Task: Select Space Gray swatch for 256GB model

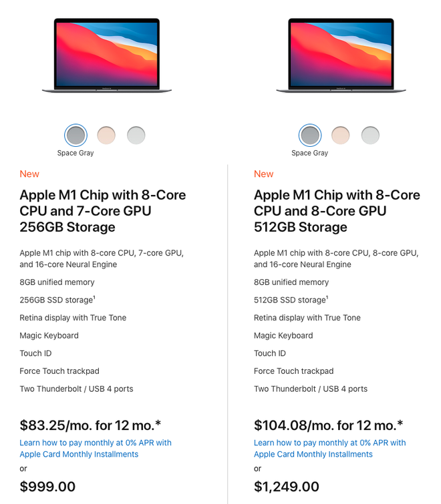Action: (76, 136)
